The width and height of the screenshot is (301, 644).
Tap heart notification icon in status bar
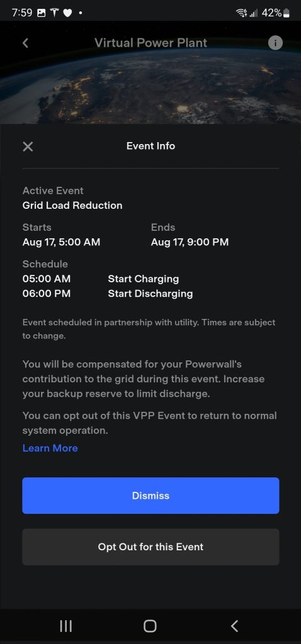click(67, 13)
